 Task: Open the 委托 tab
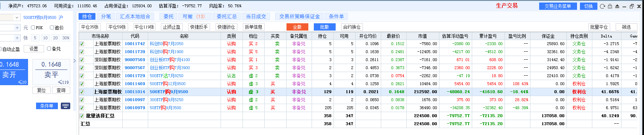coord(169,16)
